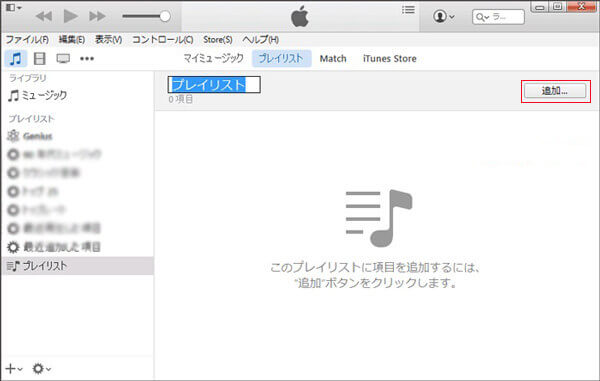Click the volume slider knob
The image size is (600, 381).
coord(165,16)
